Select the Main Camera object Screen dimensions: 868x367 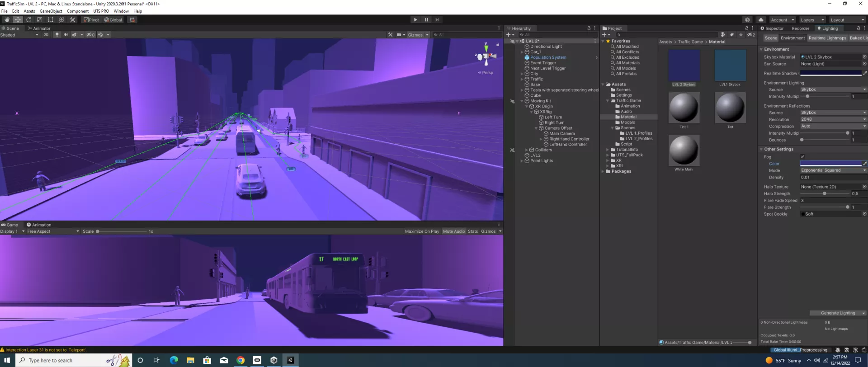pyautogui.click(x=562, y=134)
